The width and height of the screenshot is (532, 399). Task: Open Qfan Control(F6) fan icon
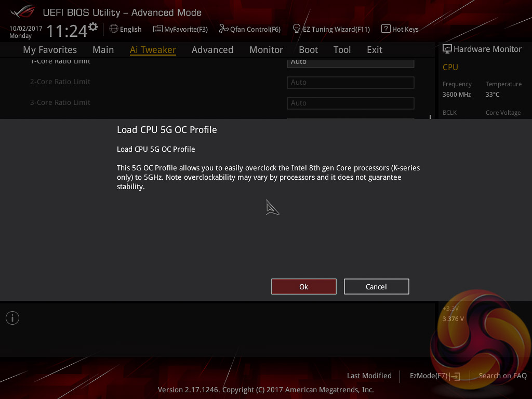tap(223, 29)
